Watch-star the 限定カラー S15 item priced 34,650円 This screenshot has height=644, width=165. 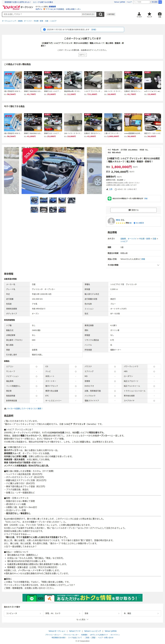[x=159, y=128]
